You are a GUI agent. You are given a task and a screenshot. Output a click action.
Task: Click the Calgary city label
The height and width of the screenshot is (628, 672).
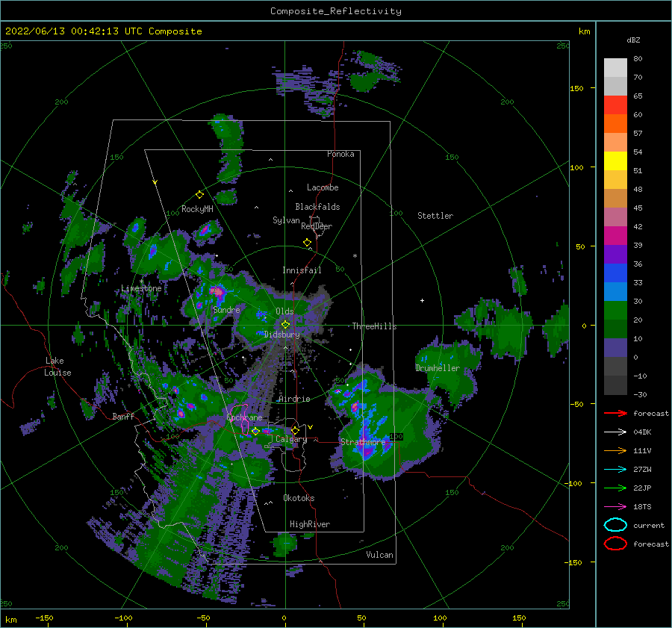[291, 439]
